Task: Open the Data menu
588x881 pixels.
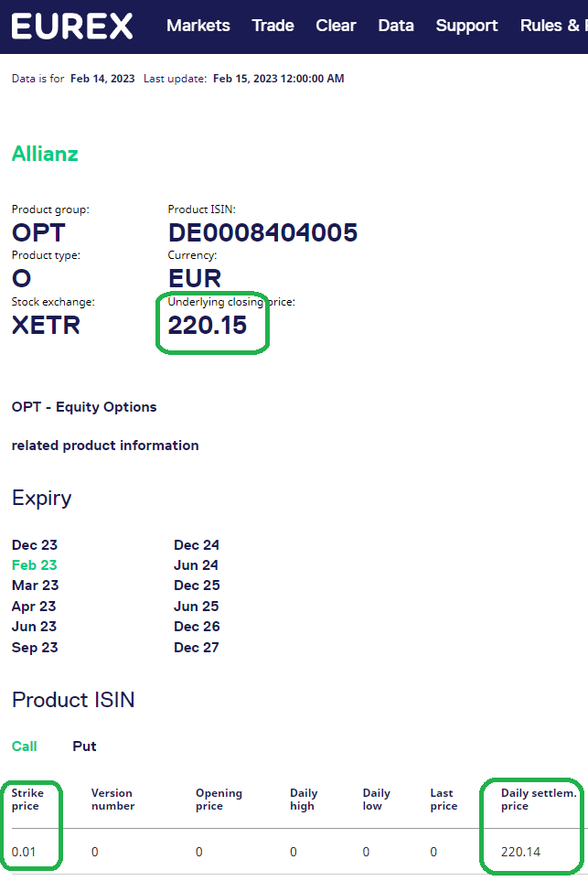Action: click(396, 26)
